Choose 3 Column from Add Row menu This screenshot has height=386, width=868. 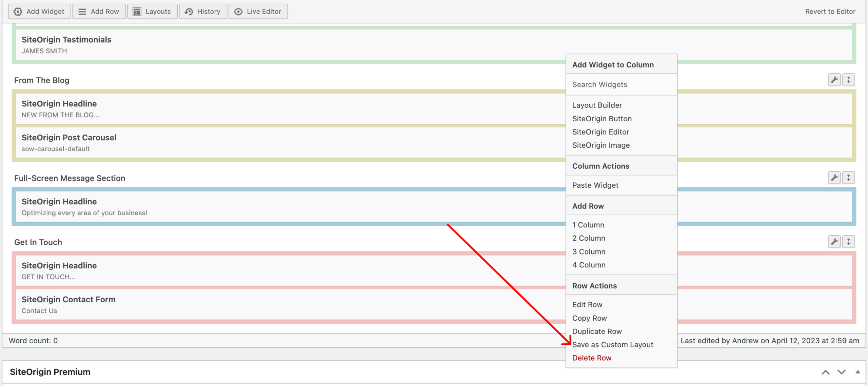pos(589,252)
